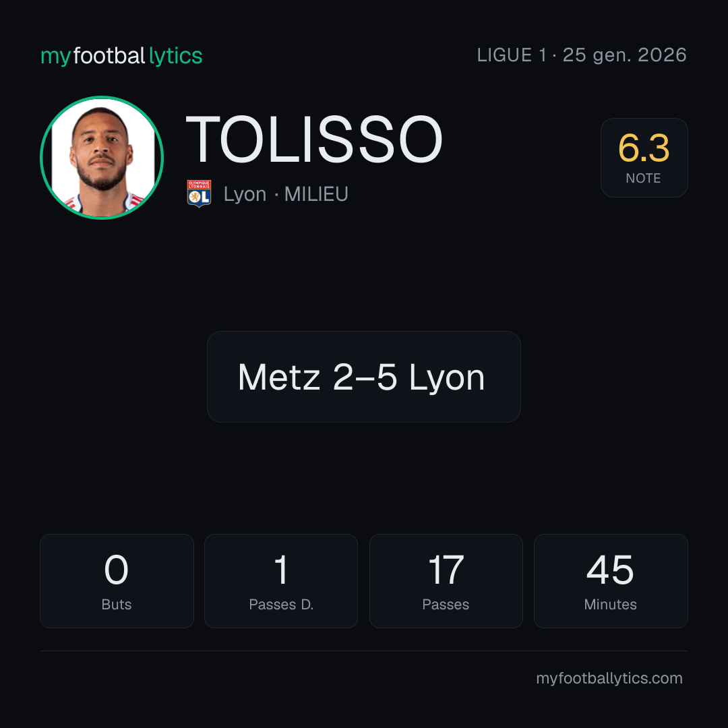Click the yellow 6.3 rating number

[644, 148]
